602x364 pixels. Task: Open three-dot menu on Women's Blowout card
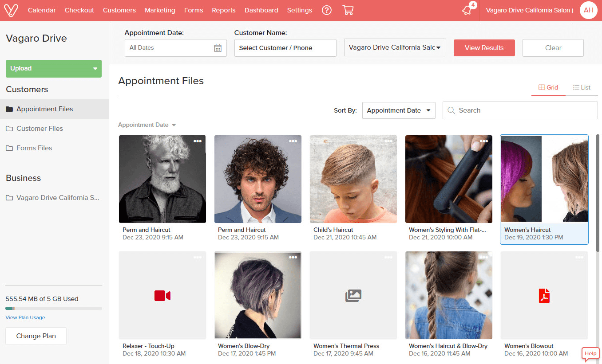coord(579,257)
